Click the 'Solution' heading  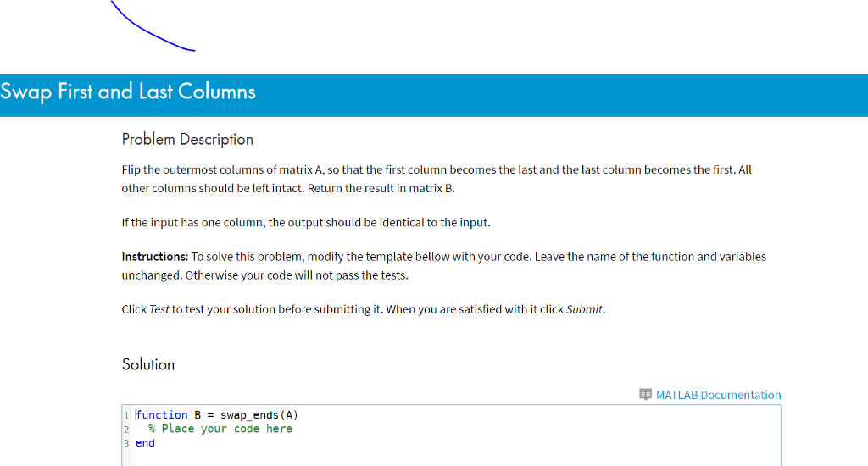point(148,364)
